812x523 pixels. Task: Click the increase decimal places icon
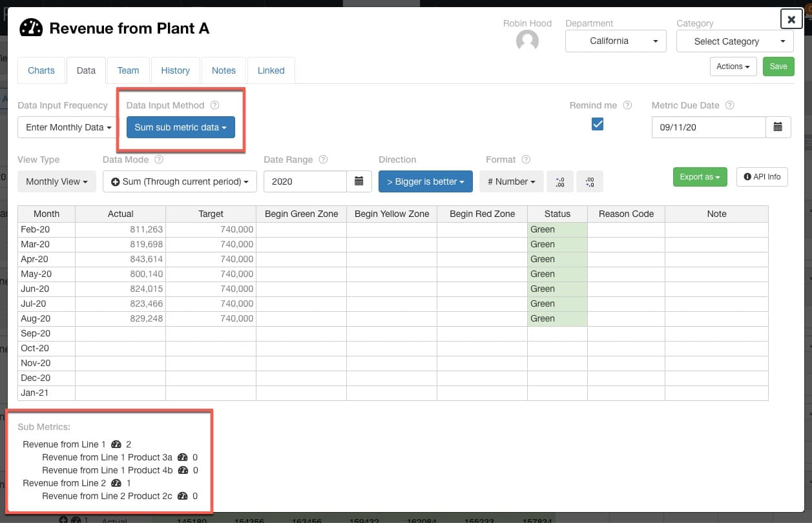tap(560, 182)
